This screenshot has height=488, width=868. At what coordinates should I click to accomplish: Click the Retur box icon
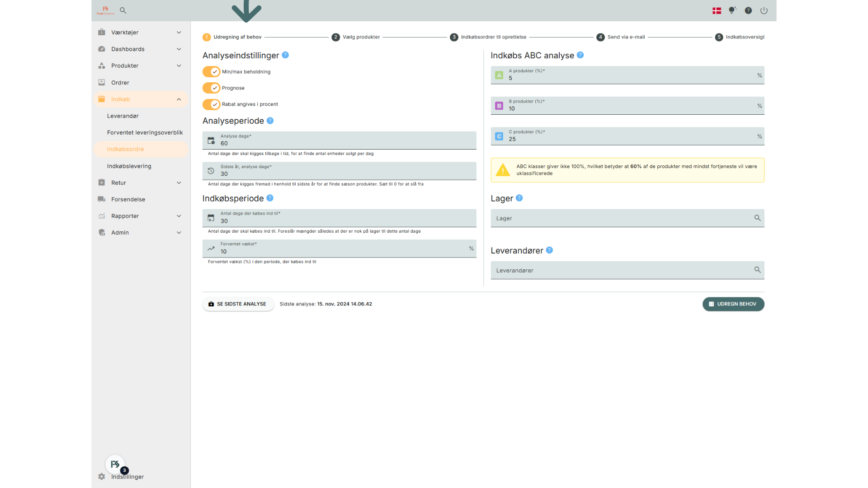click(x=102, y=183)
